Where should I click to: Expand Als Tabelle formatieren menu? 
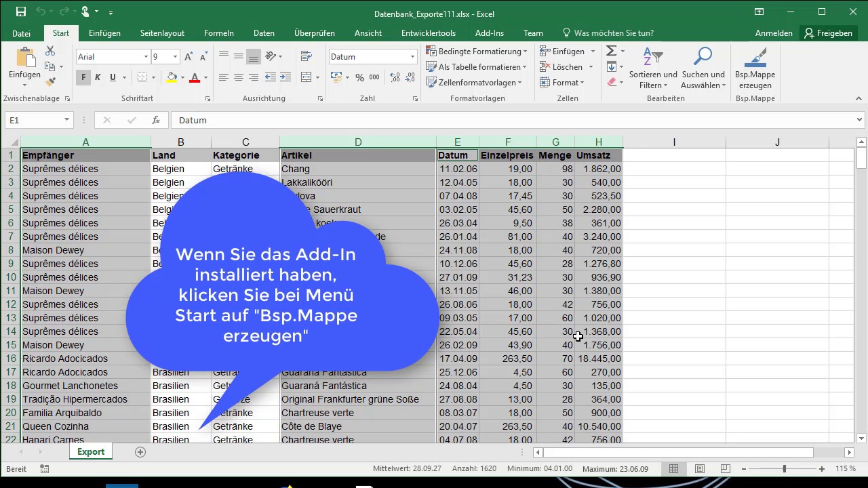click(x=477, y=67)
